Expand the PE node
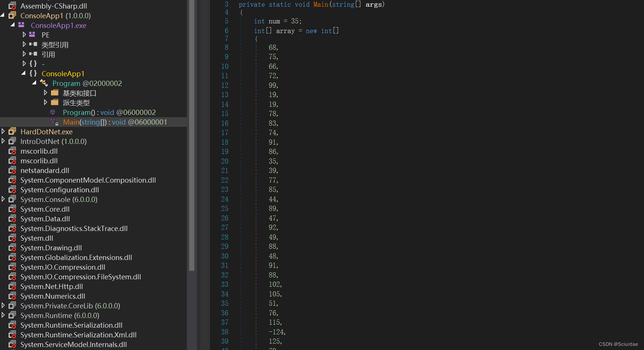This screenshot has height=350, width=644. pyautogui.click(x=24, y=35)
